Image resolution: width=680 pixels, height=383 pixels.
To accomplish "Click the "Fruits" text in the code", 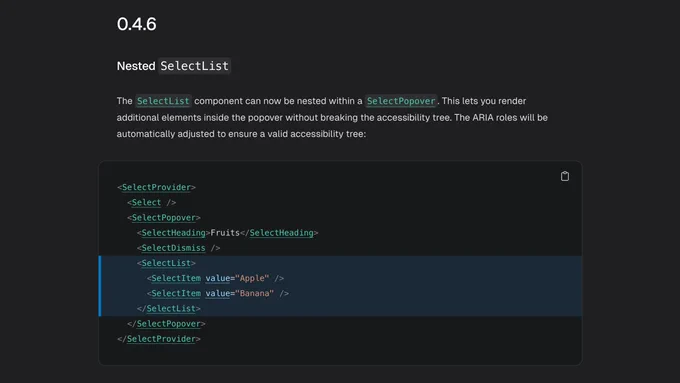I will click(225, 232).
